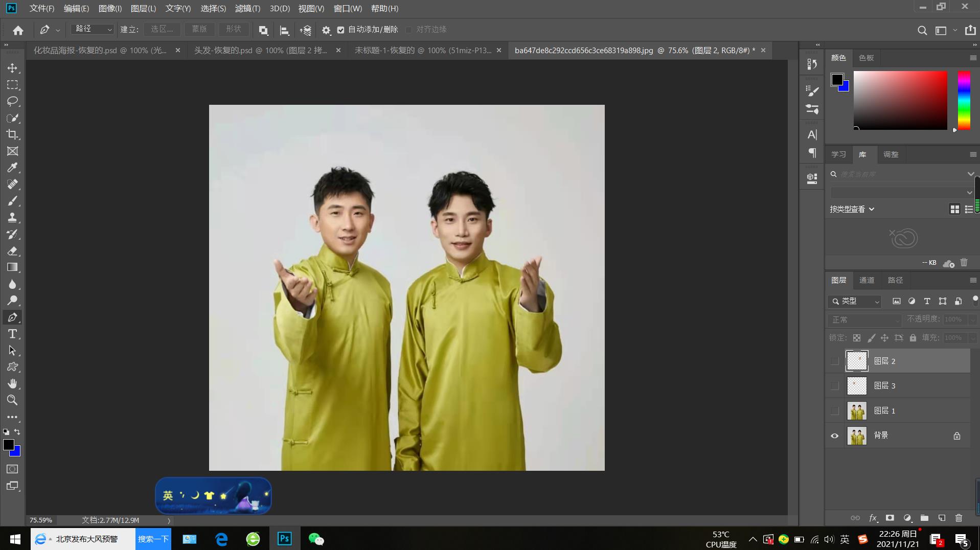Select the Dodge tool
This screenshot has width=980, height=550.
coord(12,301)
